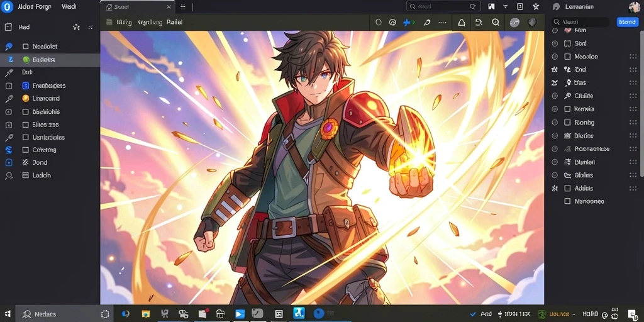Toggle the Neadioist checkbox in left panel

(25, 47)
